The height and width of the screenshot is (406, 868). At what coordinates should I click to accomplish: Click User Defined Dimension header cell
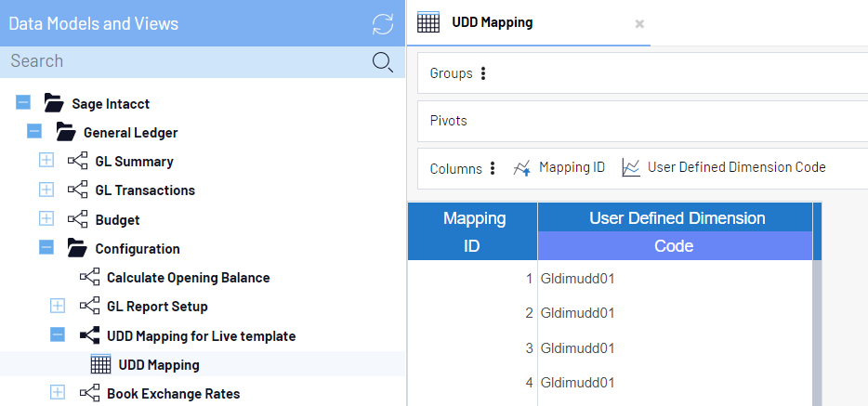point(675,217)
